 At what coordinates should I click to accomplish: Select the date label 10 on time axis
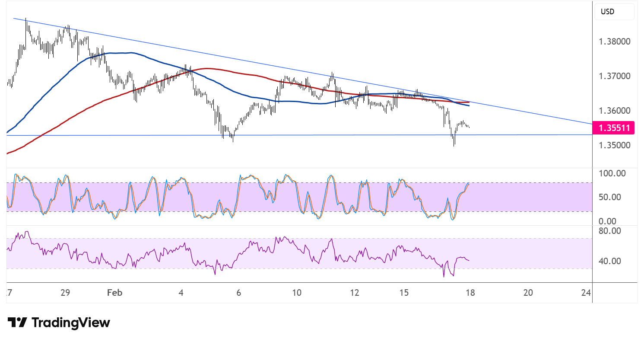[296, 293]
